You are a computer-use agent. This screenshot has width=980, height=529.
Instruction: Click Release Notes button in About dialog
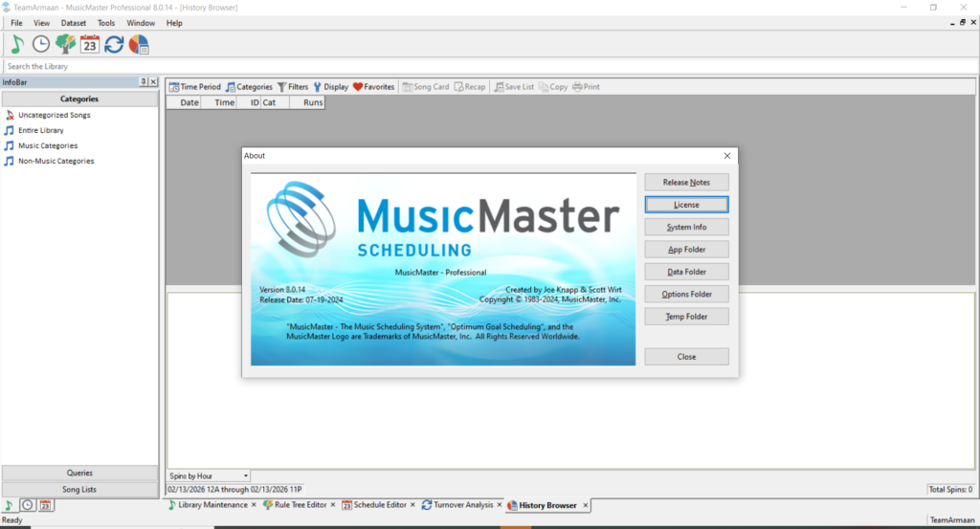click(686, 183)
